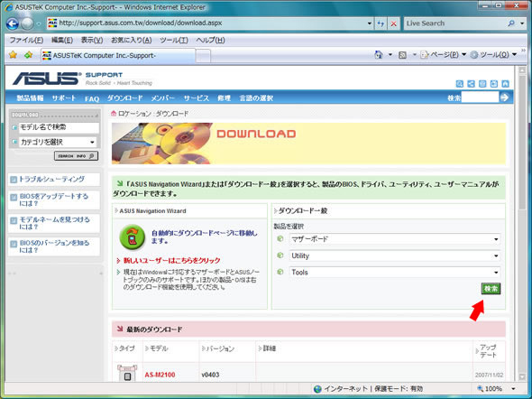Click the Live Search input box
The image size is (532, 399).
(x=454, y=23)
